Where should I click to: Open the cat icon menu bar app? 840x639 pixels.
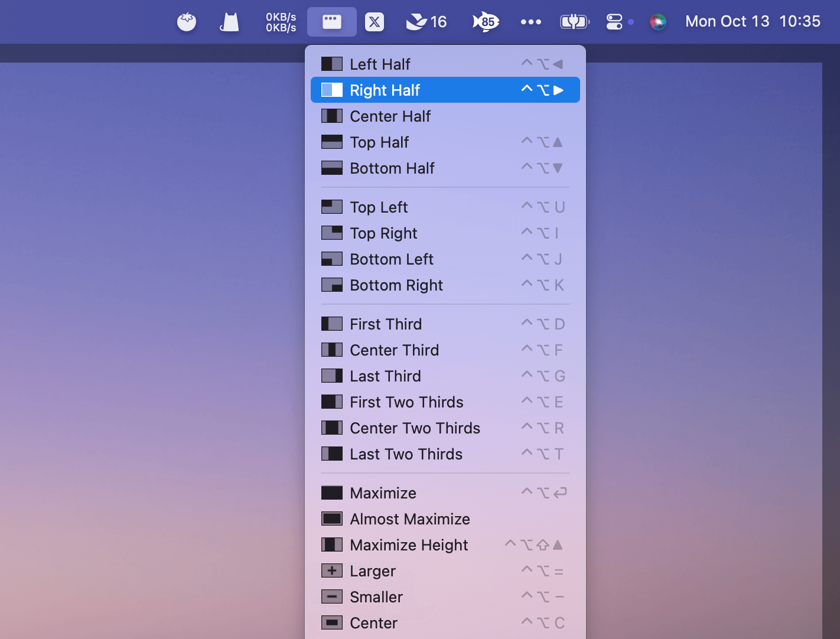tap(230, 22)
